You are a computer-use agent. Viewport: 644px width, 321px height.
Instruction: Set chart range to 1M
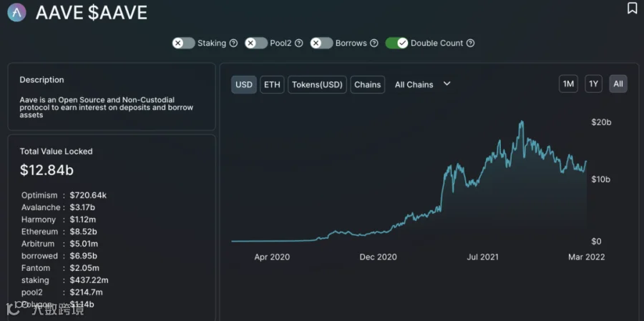tap(568, 84)
